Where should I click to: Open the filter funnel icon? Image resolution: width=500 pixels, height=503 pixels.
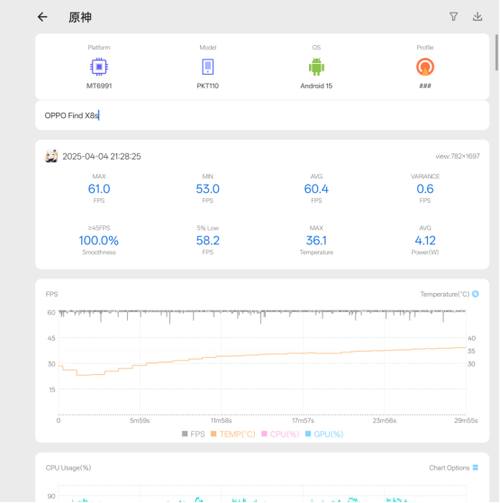pyautogui.click(x=454, y=17)
